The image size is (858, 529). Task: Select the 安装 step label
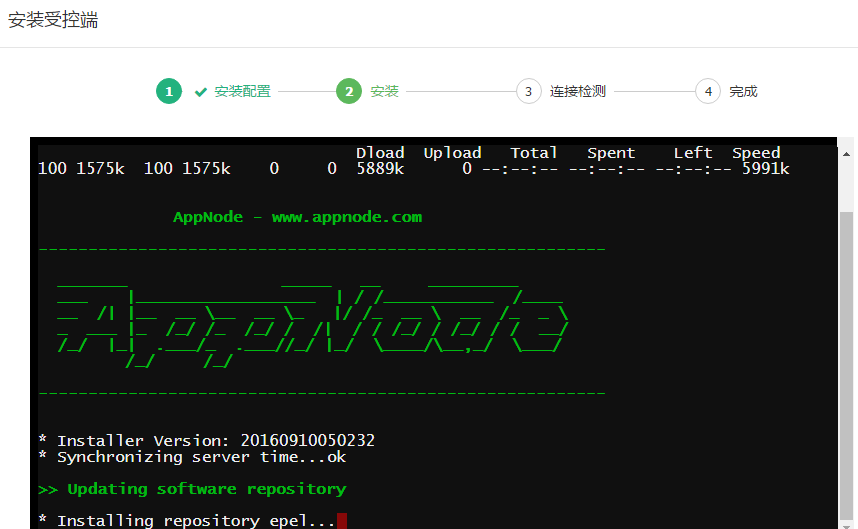(x=384, y=91)
